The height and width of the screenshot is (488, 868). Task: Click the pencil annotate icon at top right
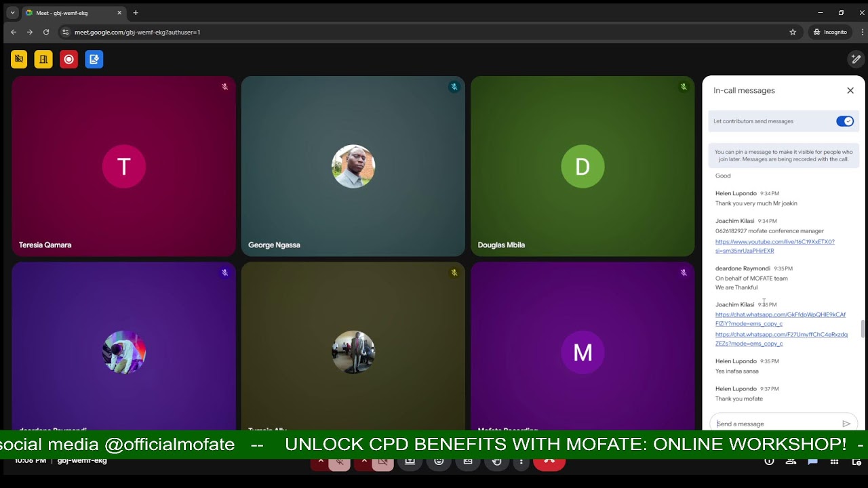pos(856,60)
